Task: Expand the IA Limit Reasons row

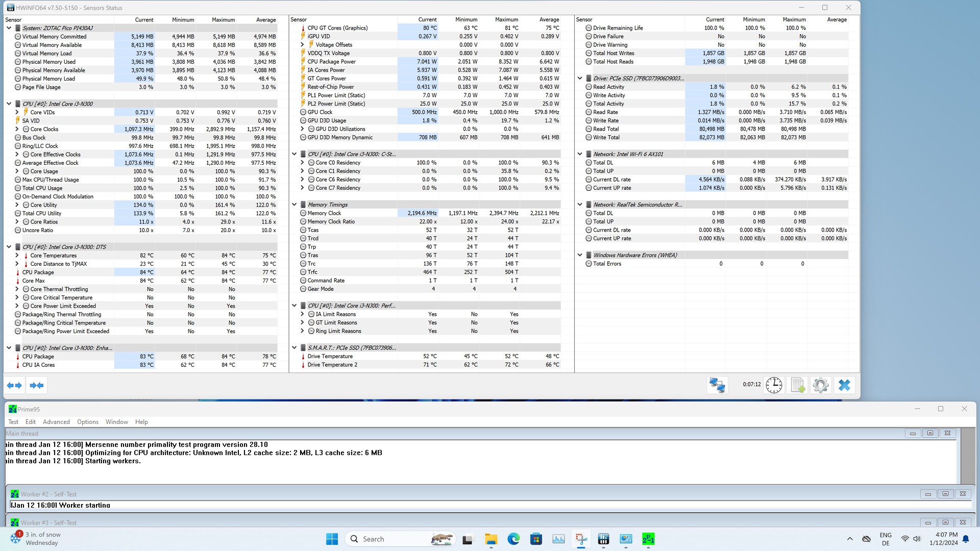Action: tap(302, 314)
